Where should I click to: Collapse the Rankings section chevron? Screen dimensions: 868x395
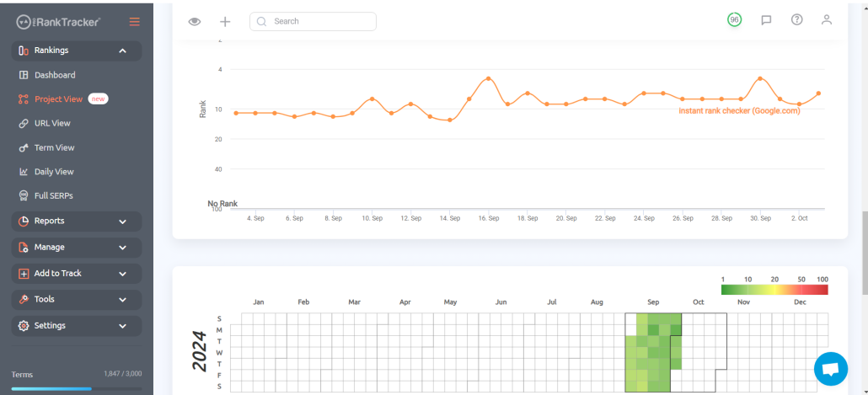coord(122,51)
